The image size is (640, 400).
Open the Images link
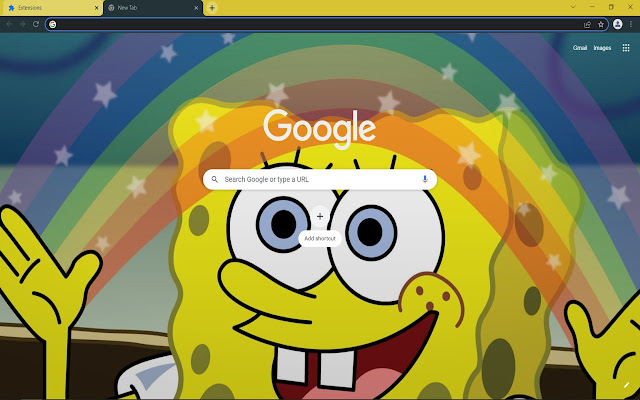tap(602, 48)
